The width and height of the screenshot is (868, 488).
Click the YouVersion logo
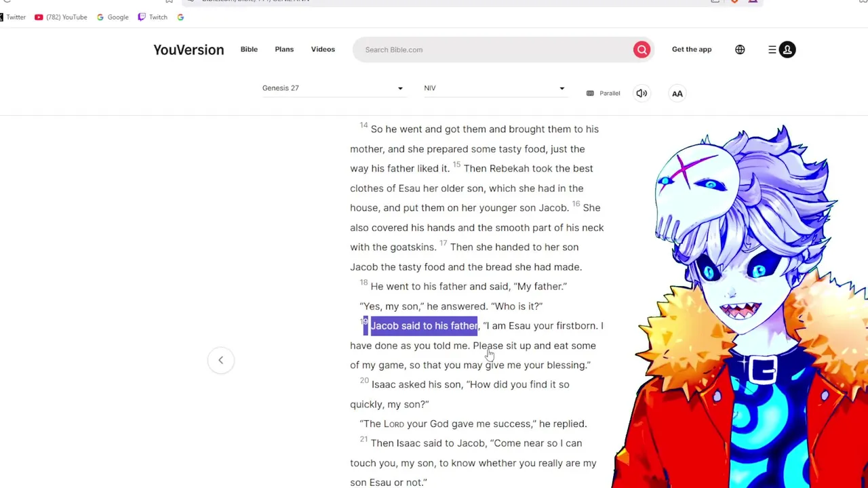189,49
